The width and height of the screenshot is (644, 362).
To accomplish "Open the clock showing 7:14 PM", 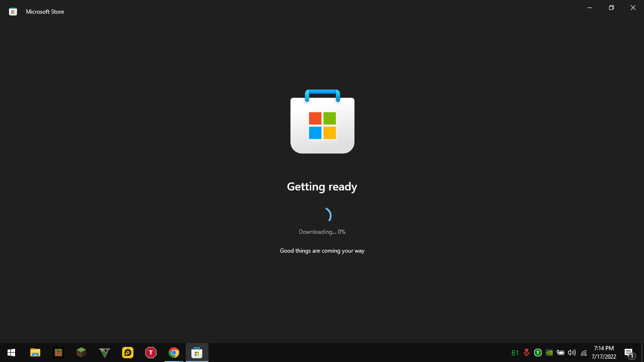I will 604,353.
